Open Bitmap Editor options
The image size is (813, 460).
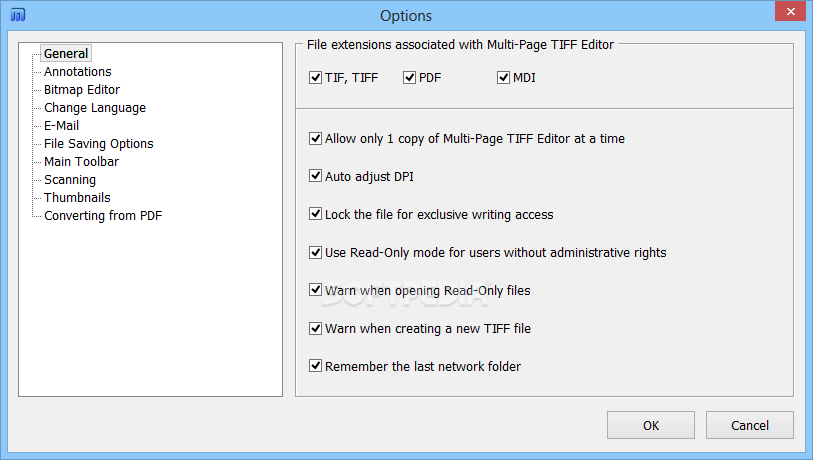click(82, 90)
